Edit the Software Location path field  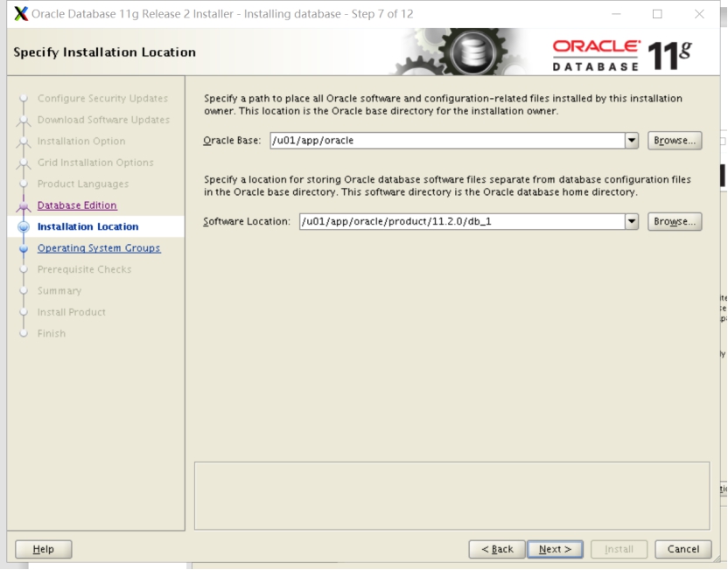[462, 222]
